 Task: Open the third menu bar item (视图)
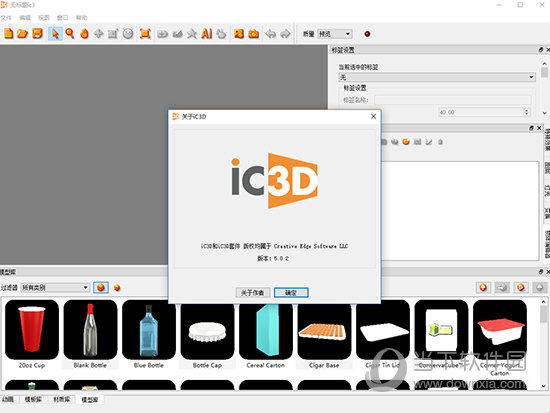click(44, 18)
